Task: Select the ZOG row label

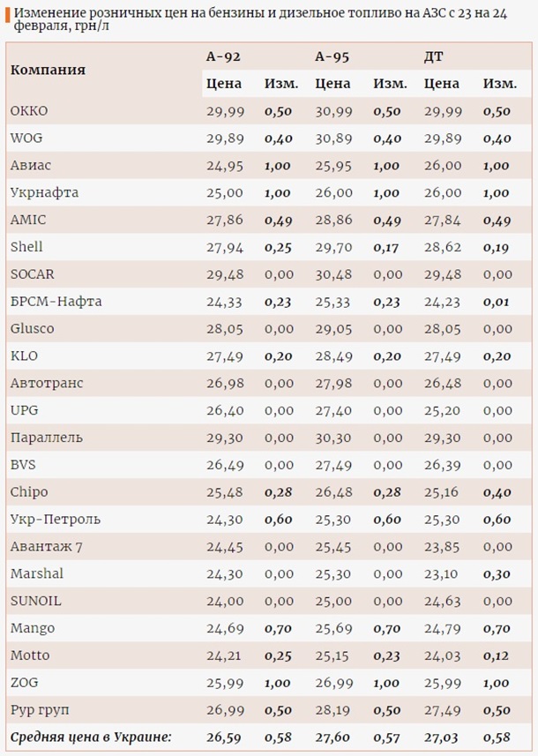Action: pos(25,683)
